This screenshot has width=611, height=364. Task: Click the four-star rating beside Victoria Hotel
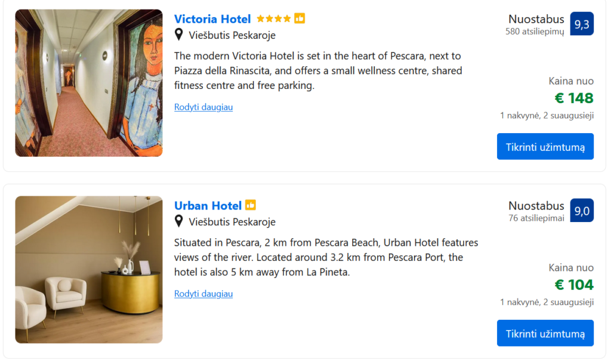click(274, 18)
